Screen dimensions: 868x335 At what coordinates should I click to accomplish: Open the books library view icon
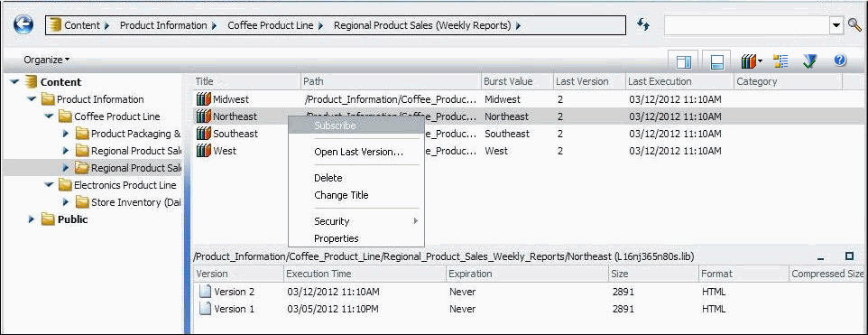(x=752, y=60)
